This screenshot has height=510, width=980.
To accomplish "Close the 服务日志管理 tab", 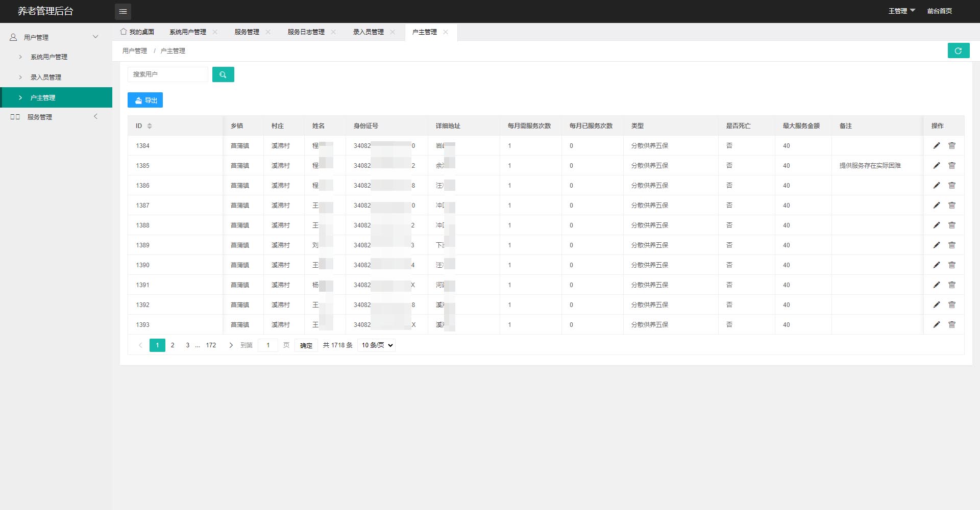I will click(x=333, y=32).
